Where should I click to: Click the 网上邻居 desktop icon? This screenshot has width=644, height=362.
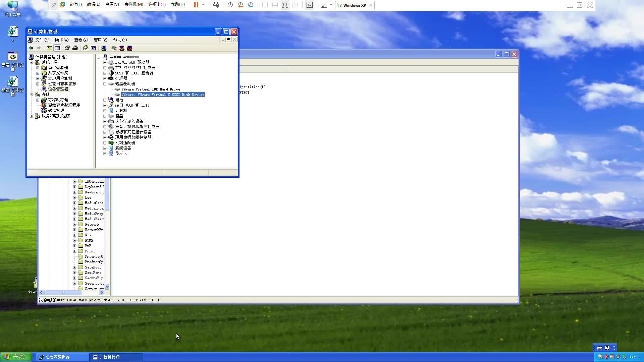point(13,9)
